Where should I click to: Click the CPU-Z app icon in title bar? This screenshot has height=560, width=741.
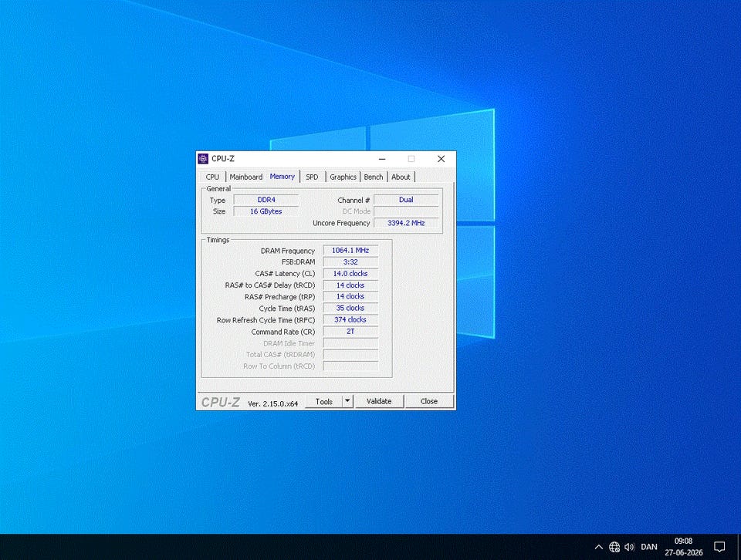(x=203, y=159)
